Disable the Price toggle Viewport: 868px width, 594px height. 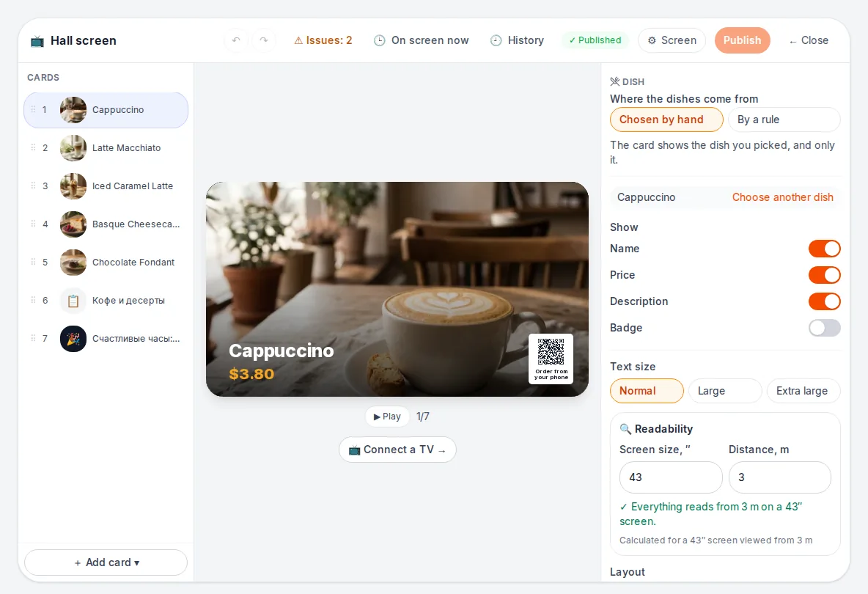click(824, 275)
